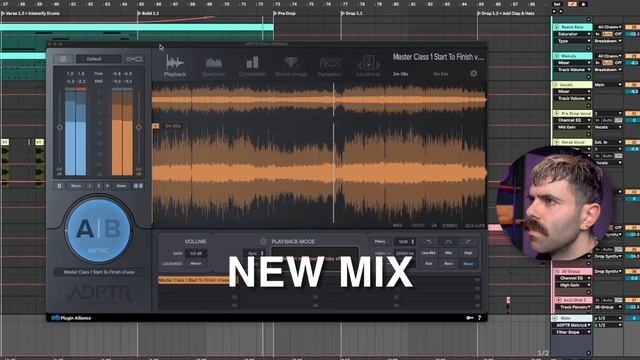Jump to the Pre Drop locator

click(285, 13)
